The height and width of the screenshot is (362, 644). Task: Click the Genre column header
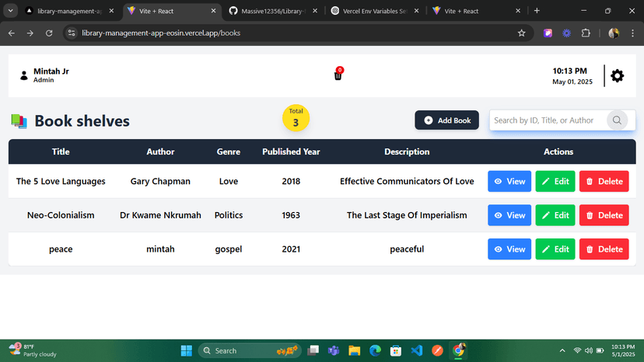pyautogui.click(x=229, y=151)
